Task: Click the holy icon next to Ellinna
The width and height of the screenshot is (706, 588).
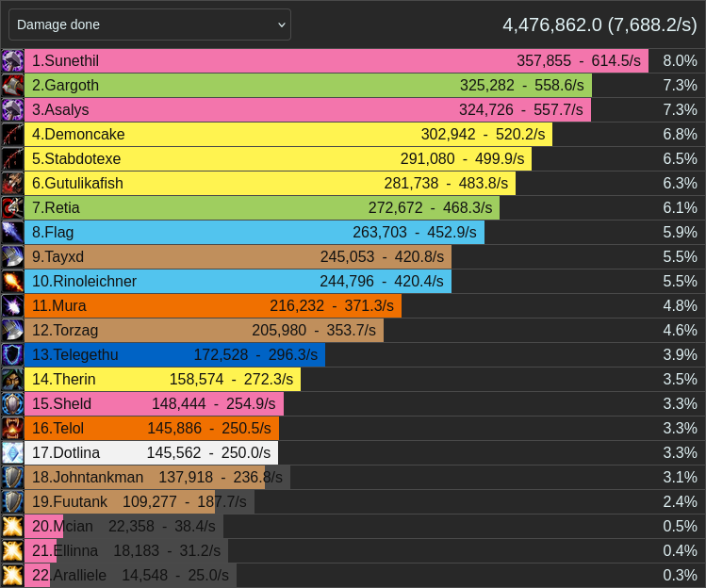Action: pos(12,550)
